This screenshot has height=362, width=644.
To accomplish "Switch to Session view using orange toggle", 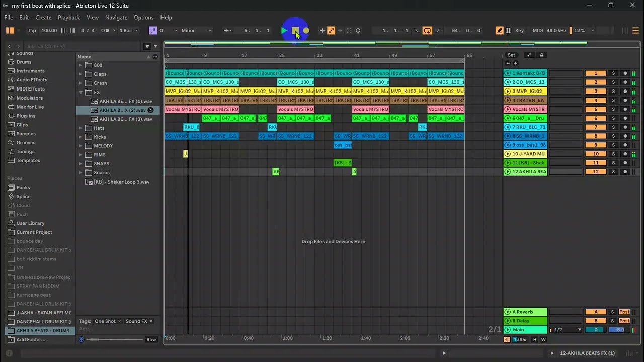I will tap(10, 31).
